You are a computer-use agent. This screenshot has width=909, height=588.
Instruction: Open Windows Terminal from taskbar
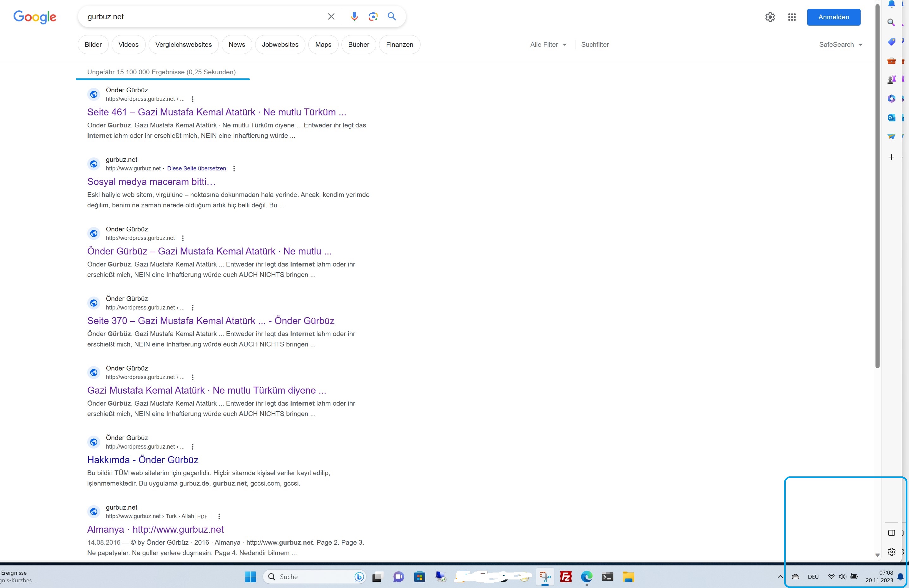pyautogui.click(x=607, y=577)
